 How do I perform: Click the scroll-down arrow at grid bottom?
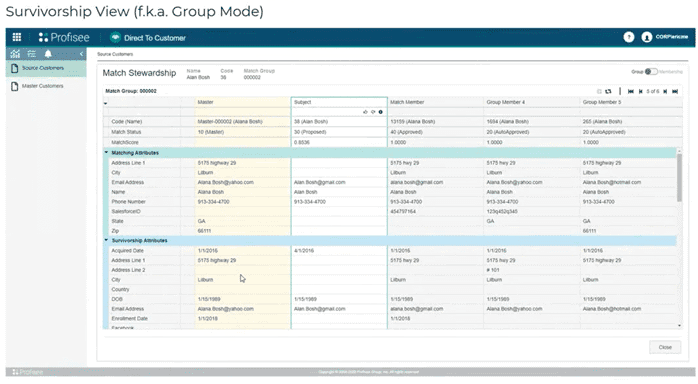(x=679, y=326)
